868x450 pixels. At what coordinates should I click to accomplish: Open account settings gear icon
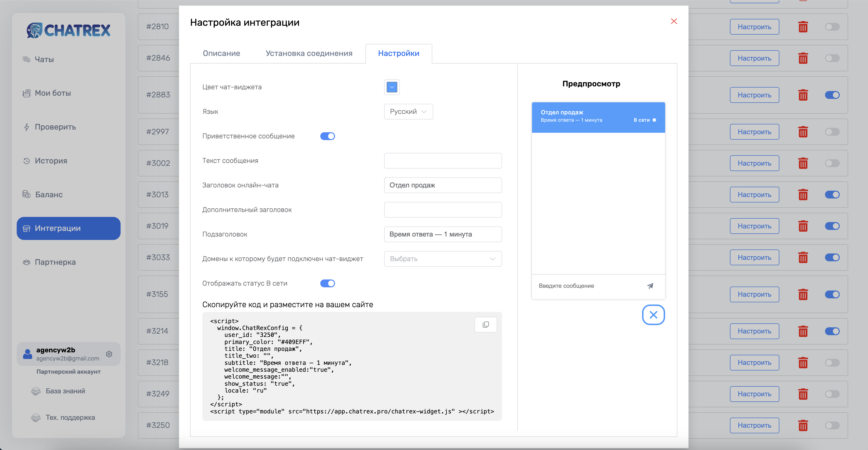[x=109, y=354]
